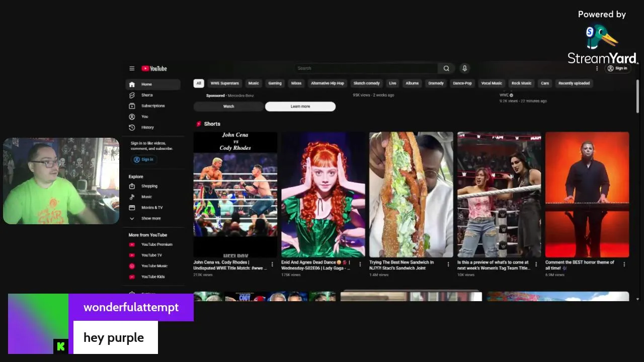The width and height of the screenshot is (644, 362).
Task: Click title 'Comment the BEST horror theme'
Action: click(x=580, y=265)
